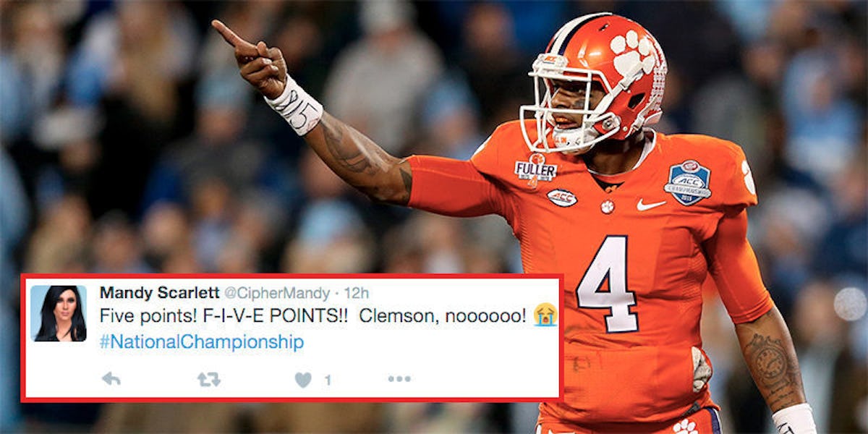Click the white paw print on helmet
This screenshot has height=434, width=868.
pyautogui.click(x=634, y=55)
